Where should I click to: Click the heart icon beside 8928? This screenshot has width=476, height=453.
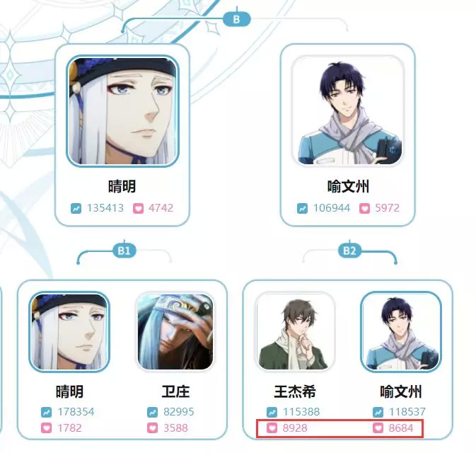click(x=272, y=428)
